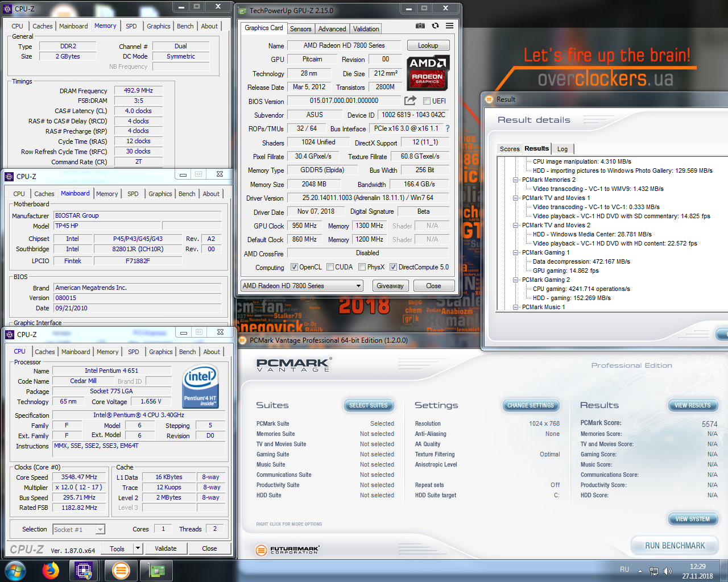
Task: Show hidden system tray icons arrow
Action: pos(640,571)
